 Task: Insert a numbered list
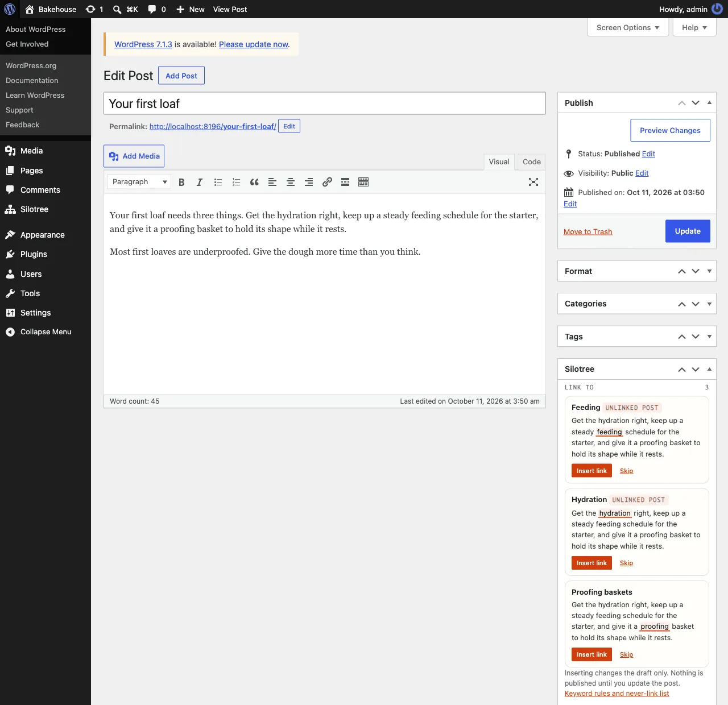click(236, 182)
